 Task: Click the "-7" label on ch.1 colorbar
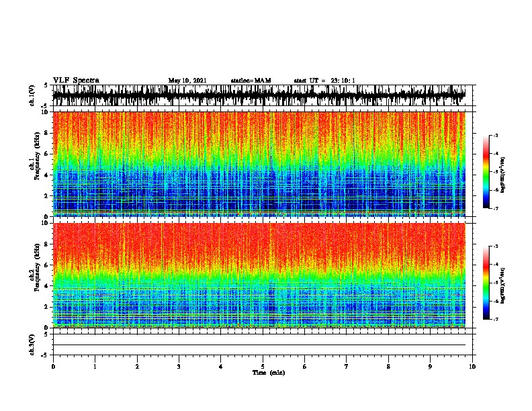point(496,208)
